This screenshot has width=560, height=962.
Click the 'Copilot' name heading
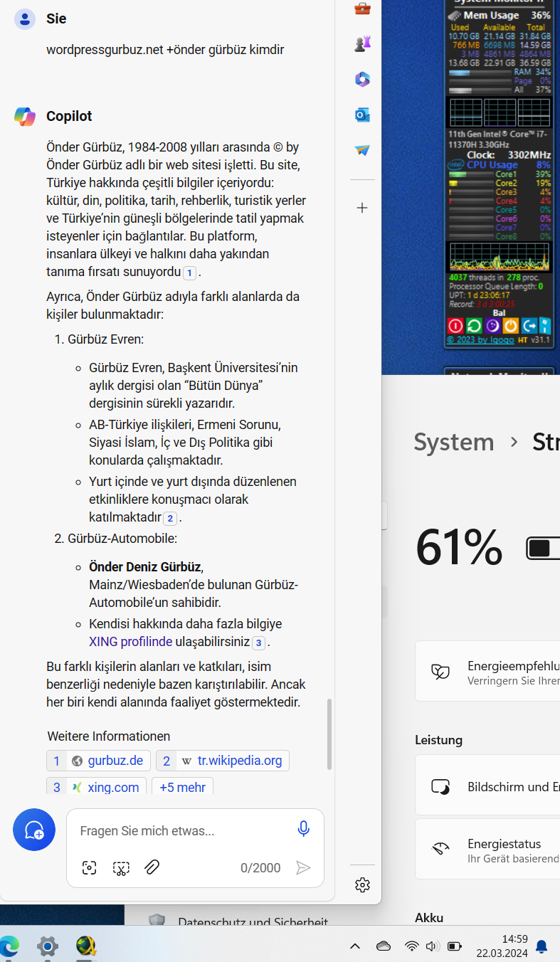(69, 116)
